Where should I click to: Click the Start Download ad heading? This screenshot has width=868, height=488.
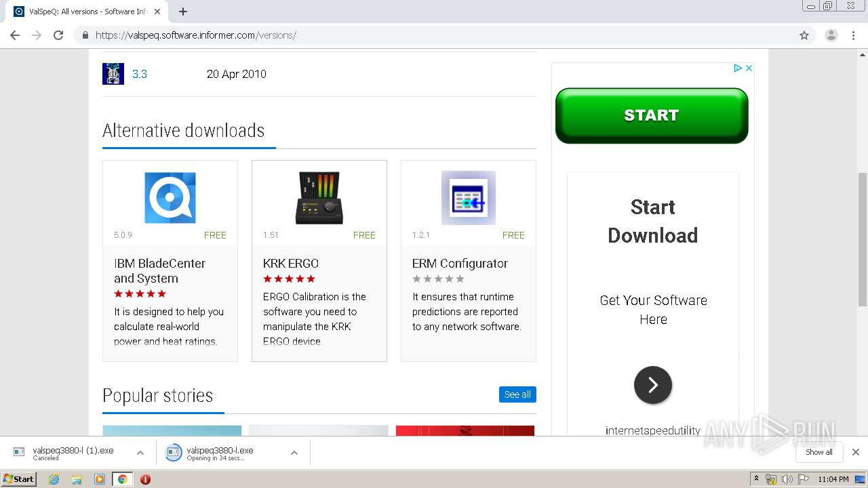pos(653,221)
